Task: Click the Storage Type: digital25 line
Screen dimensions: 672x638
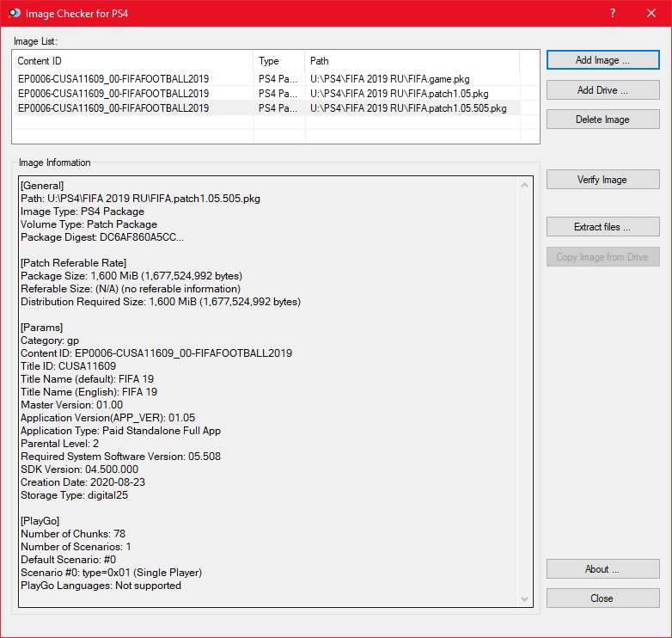Action: click(74, 494)
